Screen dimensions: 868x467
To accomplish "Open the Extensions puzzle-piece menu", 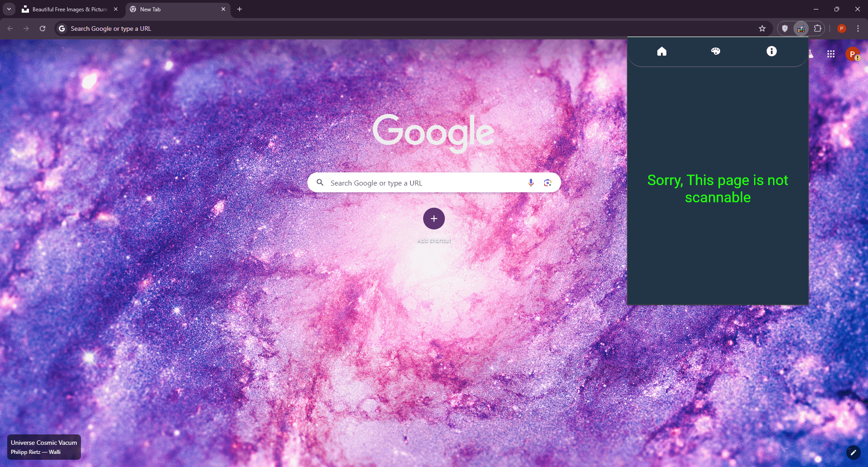I will (x=817, y=29).
